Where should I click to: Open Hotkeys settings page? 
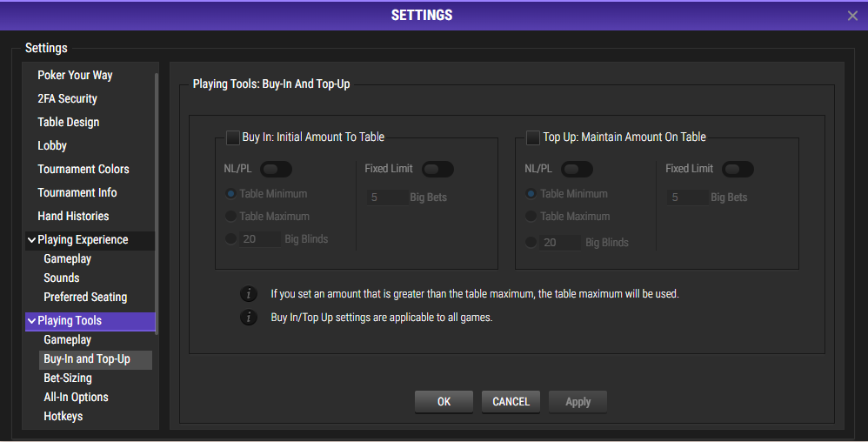[63, 416]
